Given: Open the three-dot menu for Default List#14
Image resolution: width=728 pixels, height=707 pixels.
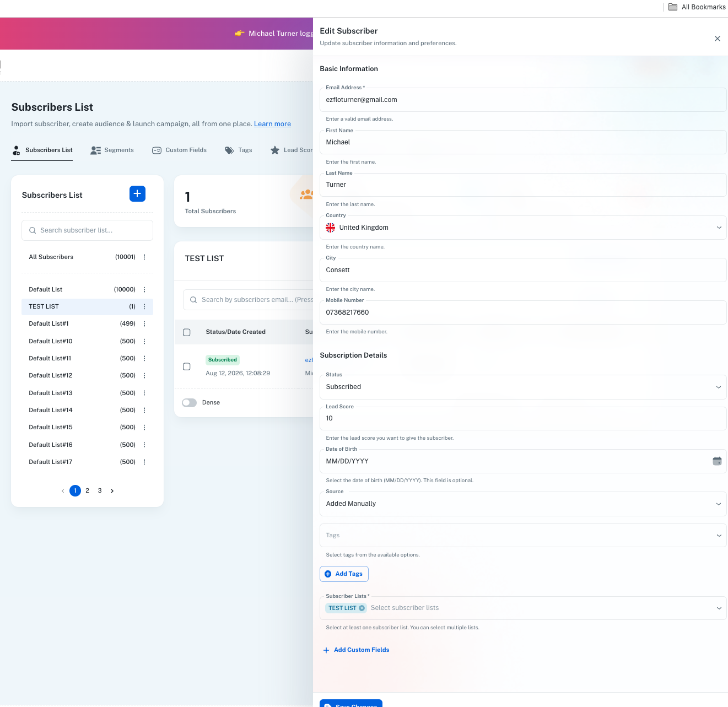Looking at the screenshot, I should [x=144, y=410].
